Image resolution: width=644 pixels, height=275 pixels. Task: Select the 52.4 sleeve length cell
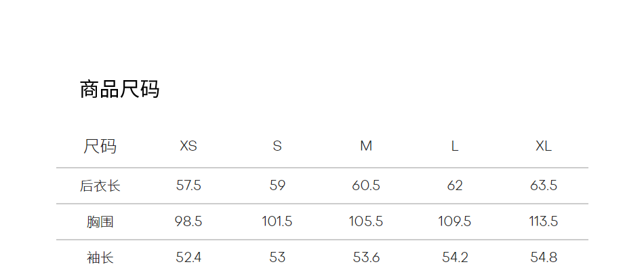(x=188, y=257)
